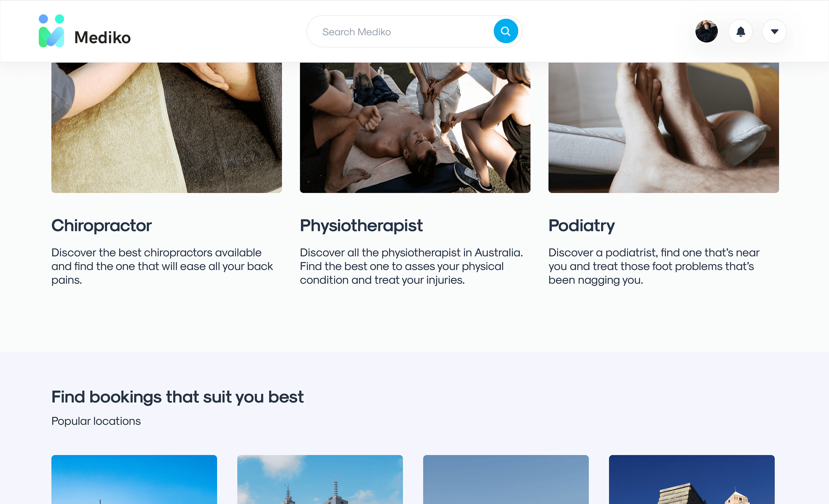Open the fourth location with stone building
Image resolution: width=829 pixels, height=504 pixels.
click(x=692, y=479)
